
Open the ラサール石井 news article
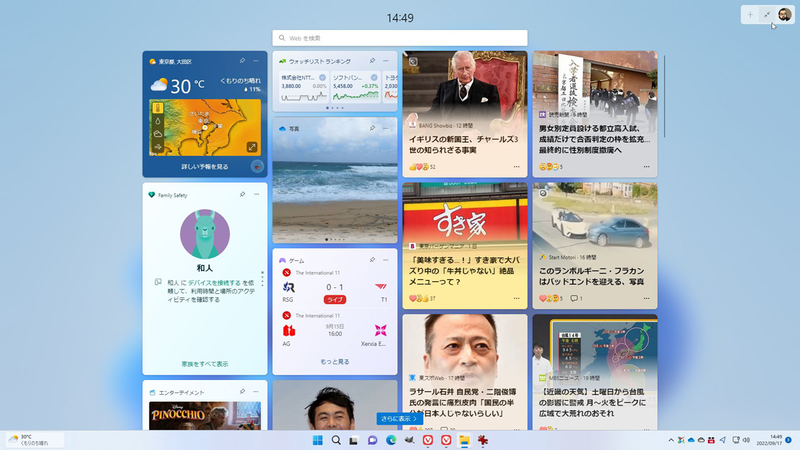[465, 372]
